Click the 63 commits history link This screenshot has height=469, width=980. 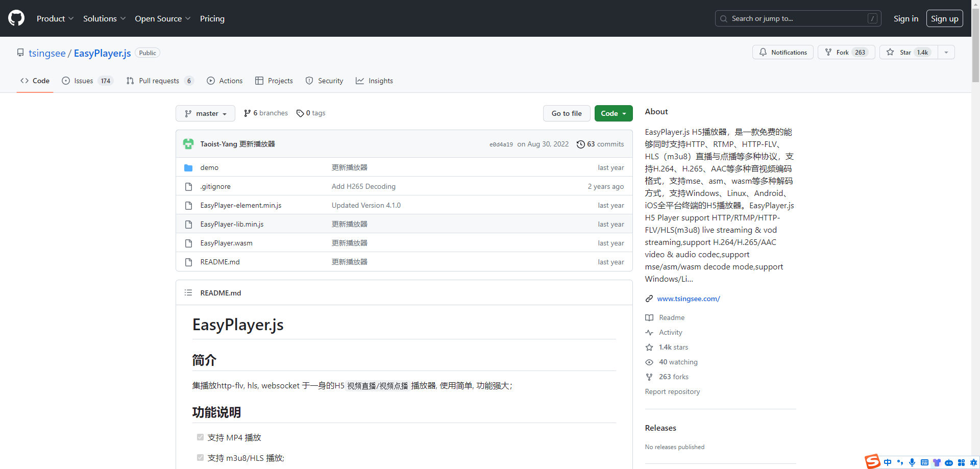(600, 144)
